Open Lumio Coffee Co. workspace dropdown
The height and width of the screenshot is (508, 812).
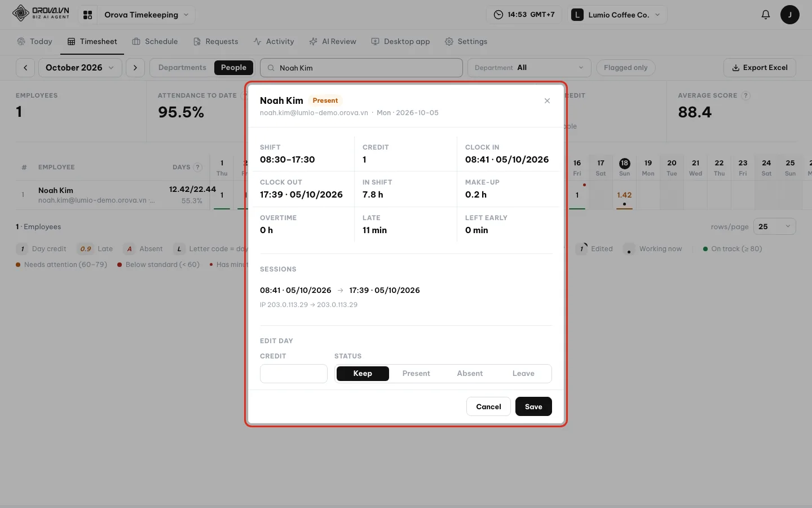[616, 15]
